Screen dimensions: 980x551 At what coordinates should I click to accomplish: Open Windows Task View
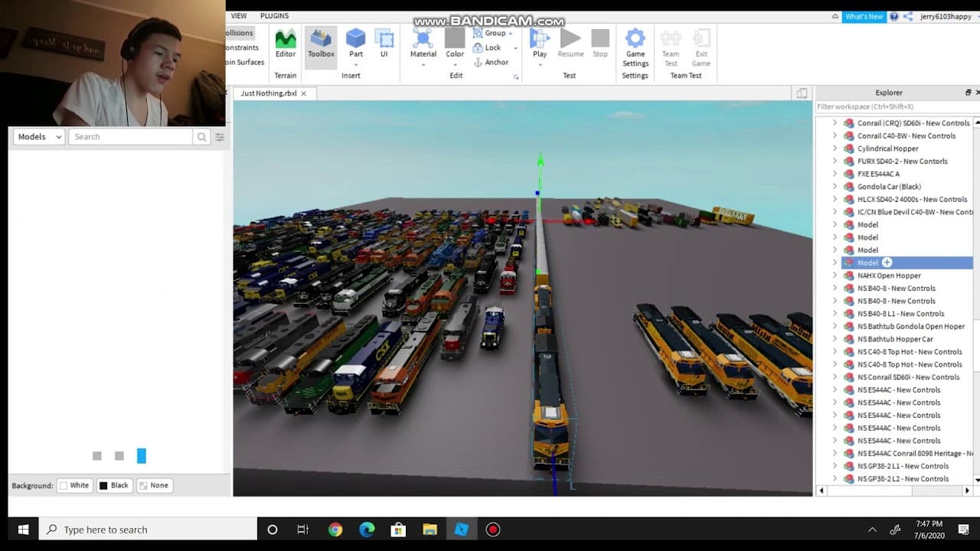pyautogui.click(x=303, y=530)
